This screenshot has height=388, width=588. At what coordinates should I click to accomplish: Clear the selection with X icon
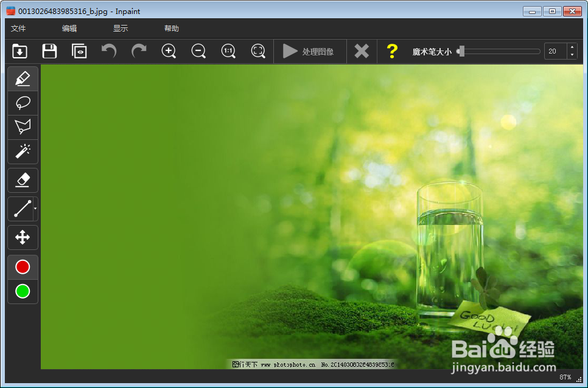(x=362, y=51)
